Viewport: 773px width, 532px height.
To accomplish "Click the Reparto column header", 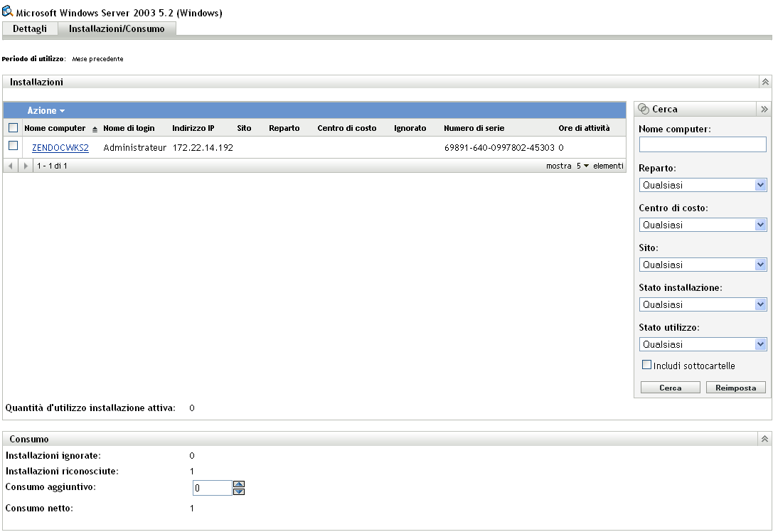I will click(x=284, y=128).
